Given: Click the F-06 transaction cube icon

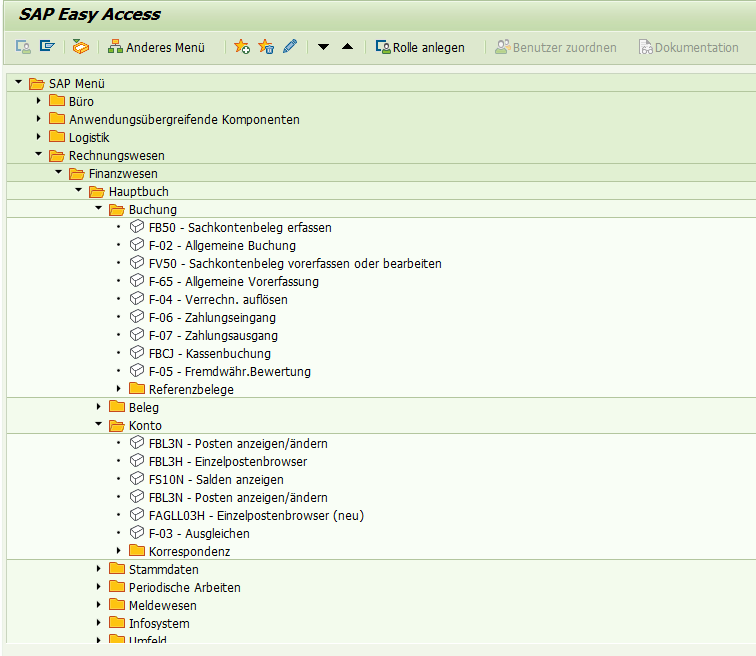Looking at the screenshot, I should [137, 317].
